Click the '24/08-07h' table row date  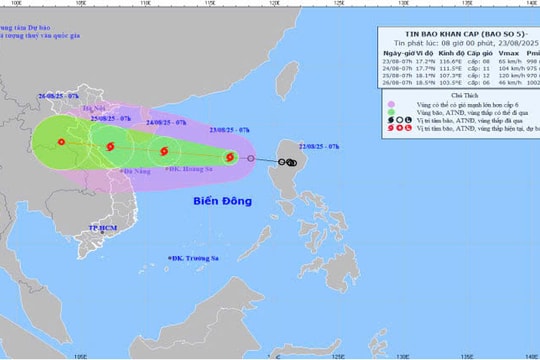coord(397,69)
